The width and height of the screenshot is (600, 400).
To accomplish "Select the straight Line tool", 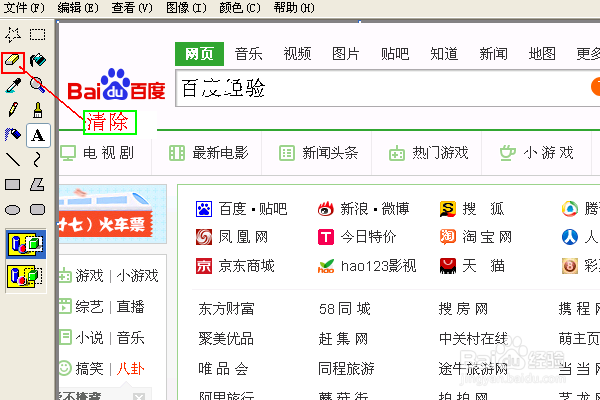I will [x=13, y=160].
